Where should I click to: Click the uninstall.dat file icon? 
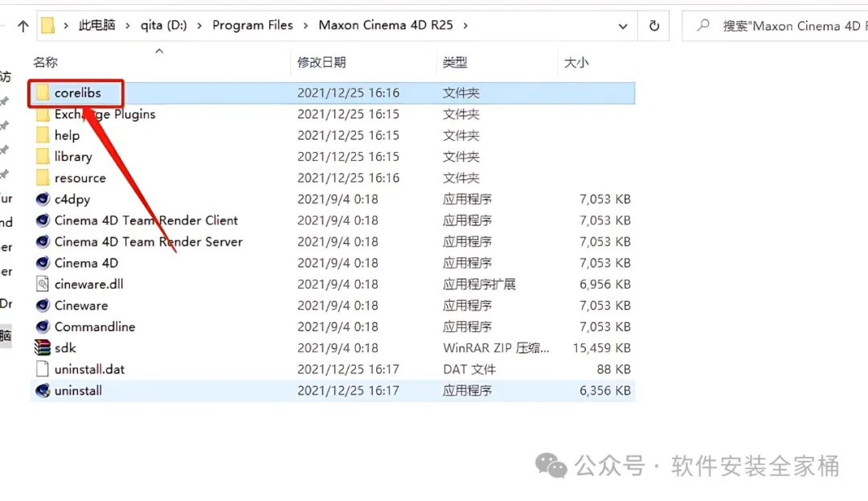tap(43, 368)
